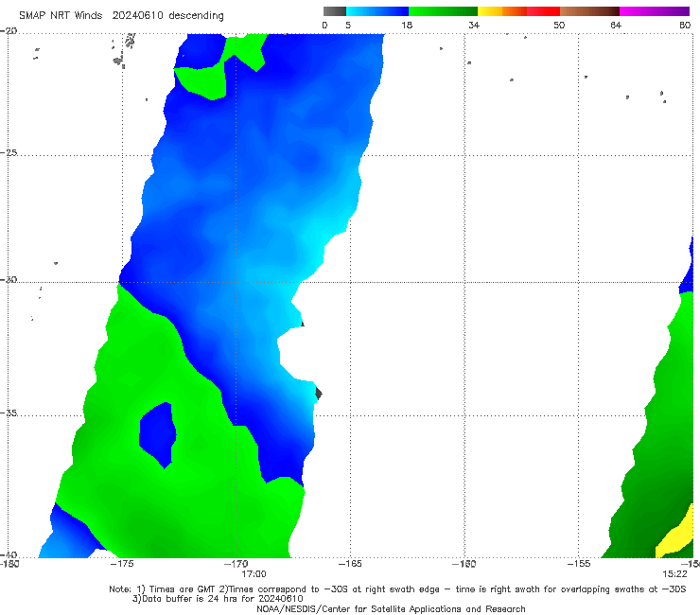
Task: Click the note '3)Data buffer is 24 hrs'
Action: click(218, 599)
